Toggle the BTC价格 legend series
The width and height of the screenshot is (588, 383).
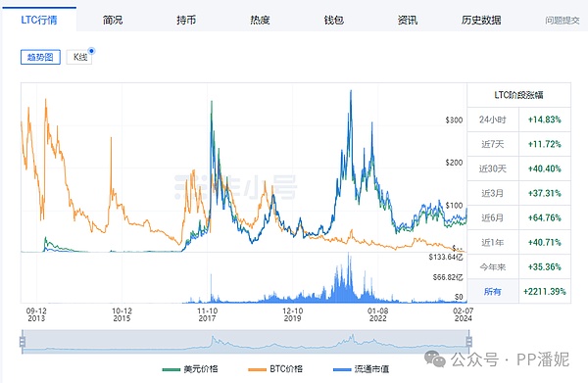click(275, 369)
